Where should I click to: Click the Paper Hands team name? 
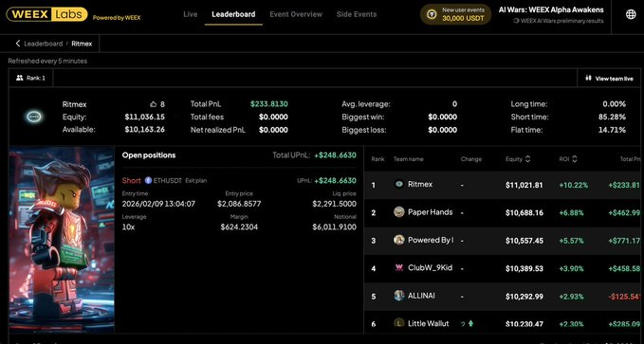[430, 212]
